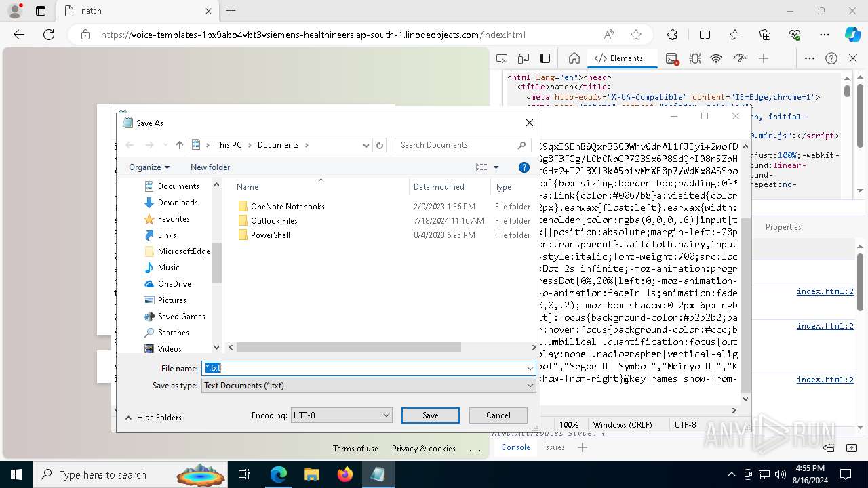Open Browser essentials heart icon
The width and height of the screenshot is (868, 488).
[x=795, y=35]
